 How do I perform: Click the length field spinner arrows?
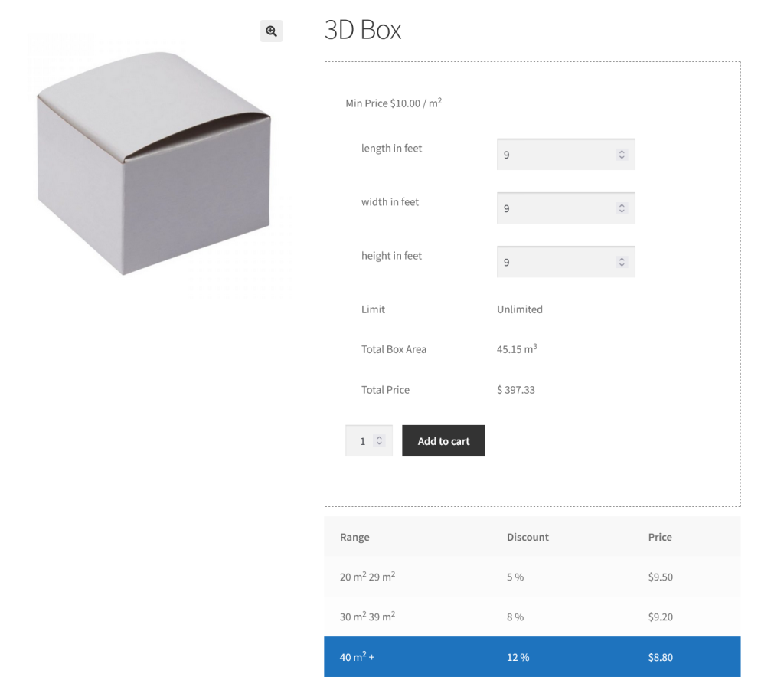click(622, 155)
